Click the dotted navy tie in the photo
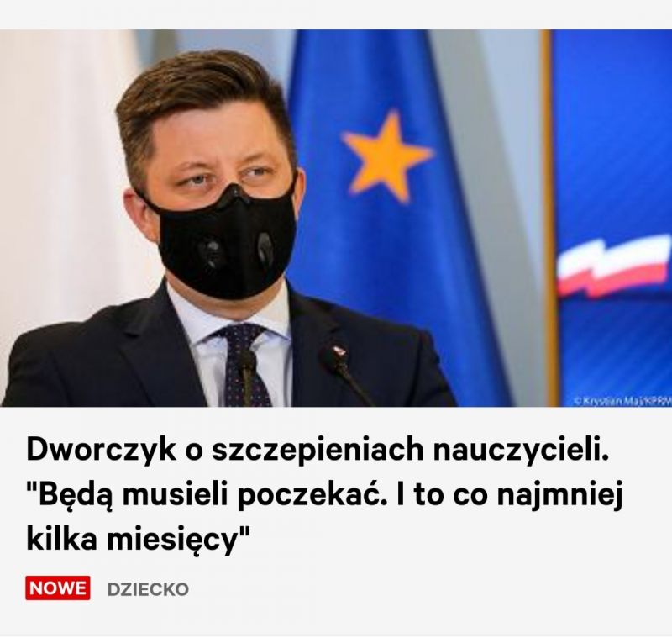Viewport: 672px width, 638px height. click(244, 363)
